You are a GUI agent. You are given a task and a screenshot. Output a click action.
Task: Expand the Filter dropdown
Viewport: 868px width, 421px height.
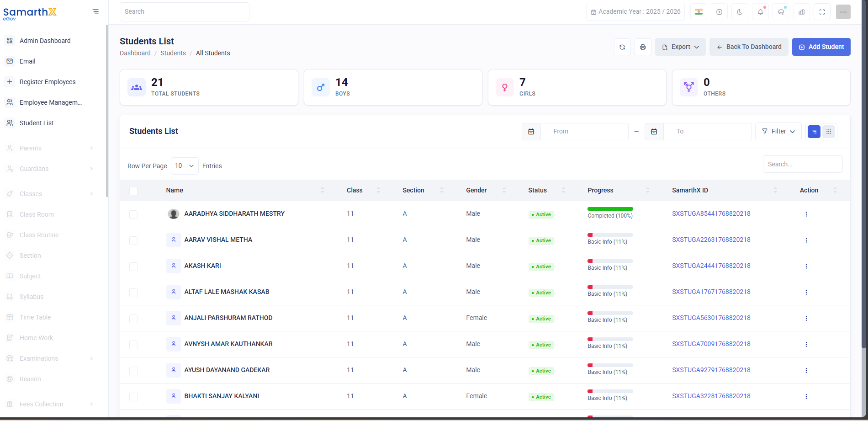[x=778, y=132]
